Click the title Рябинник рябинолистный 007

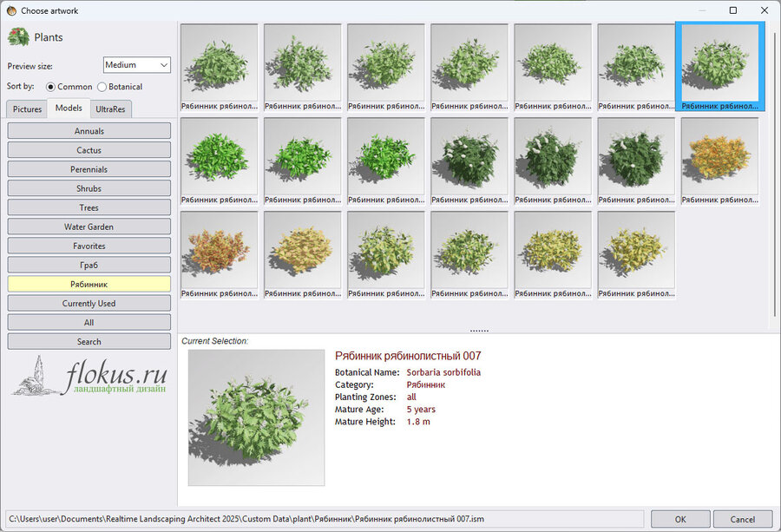click(408, 356)
